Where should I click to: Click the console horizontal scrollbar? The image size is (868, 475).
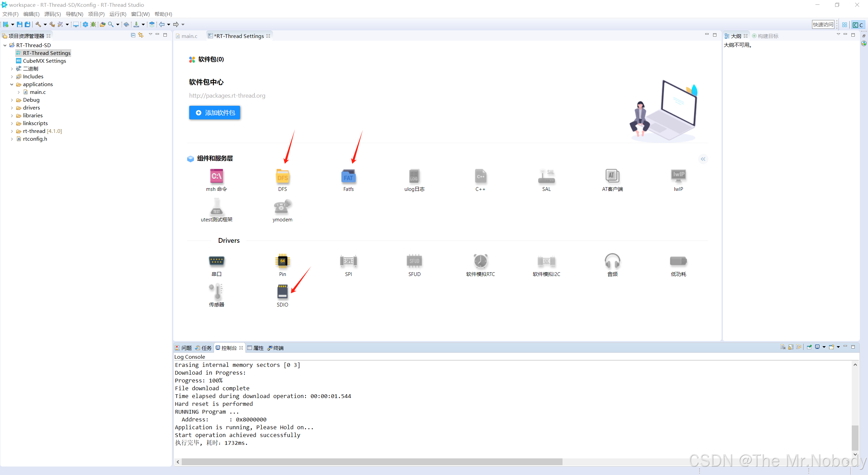tap(372, 462)
